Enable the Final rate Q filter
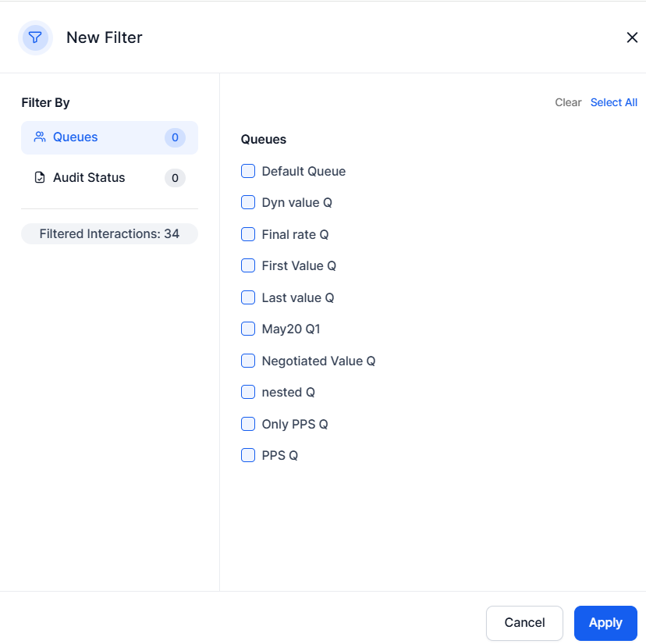646x644 pixels. pos(247,233)
